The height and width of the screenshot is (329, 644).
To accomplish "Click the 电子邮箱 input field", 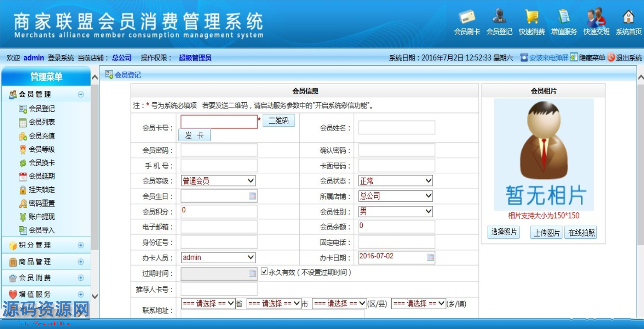I will (x=219, y=227).
